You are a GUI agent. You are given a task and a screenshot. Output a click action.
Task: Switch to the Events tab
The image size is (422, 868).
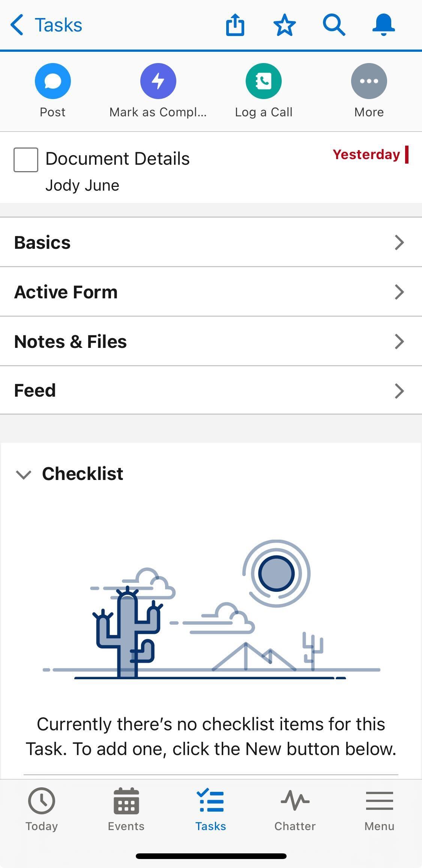click(x=126, y=809)
